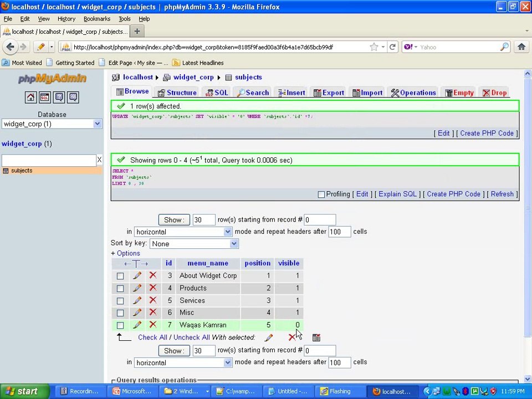Delete the About Widget Corp row
Image resolution: width=532 pixels, height=399 pixels.
tap(153, 275)
